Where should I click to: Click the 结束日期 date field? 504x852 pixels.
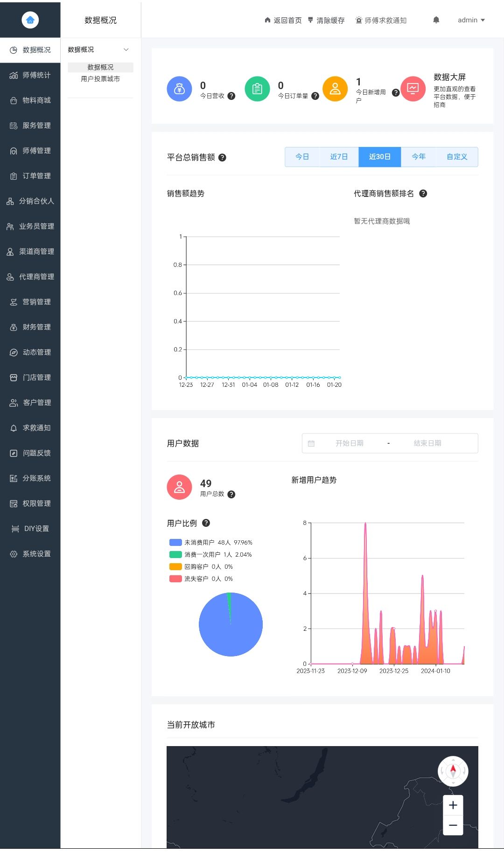click(x=427, y=443)
